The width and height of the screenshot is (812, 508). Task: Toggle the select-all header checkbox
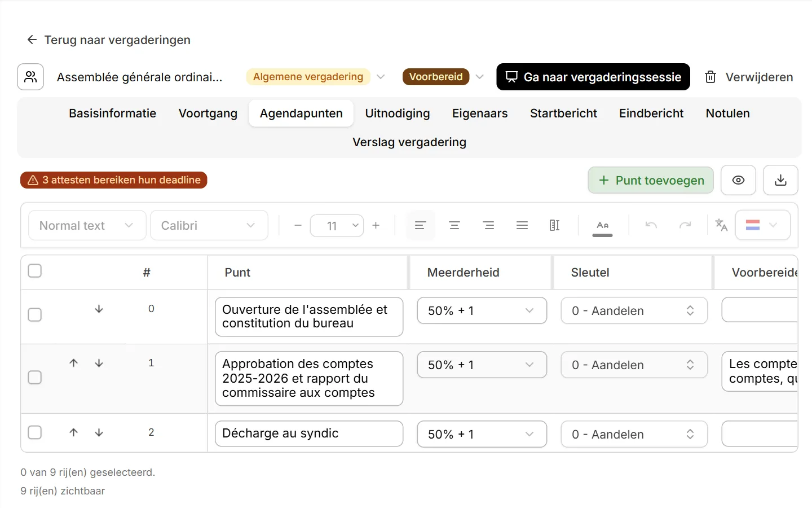(x=35, y=271)
